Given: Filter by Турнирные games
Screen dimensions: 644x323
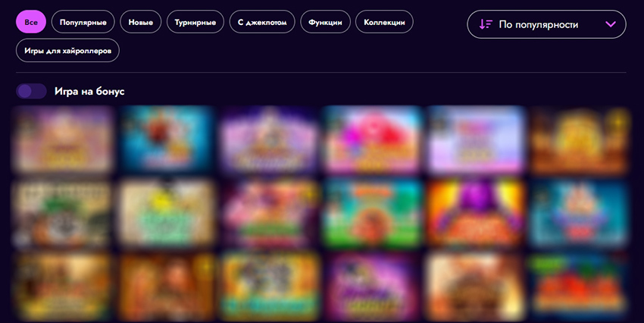Looking at the screenshot, I should click(x=195, y=22).
